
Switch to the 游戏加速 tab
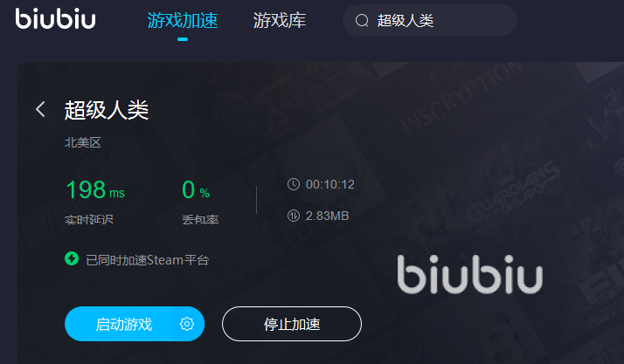(183, 20)
